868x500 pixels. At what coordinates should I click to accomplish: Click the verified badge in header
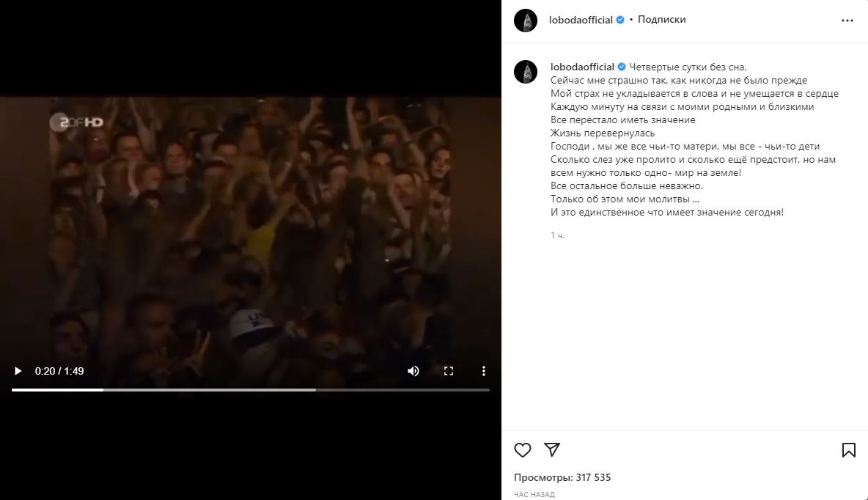(x=620, y=20)
